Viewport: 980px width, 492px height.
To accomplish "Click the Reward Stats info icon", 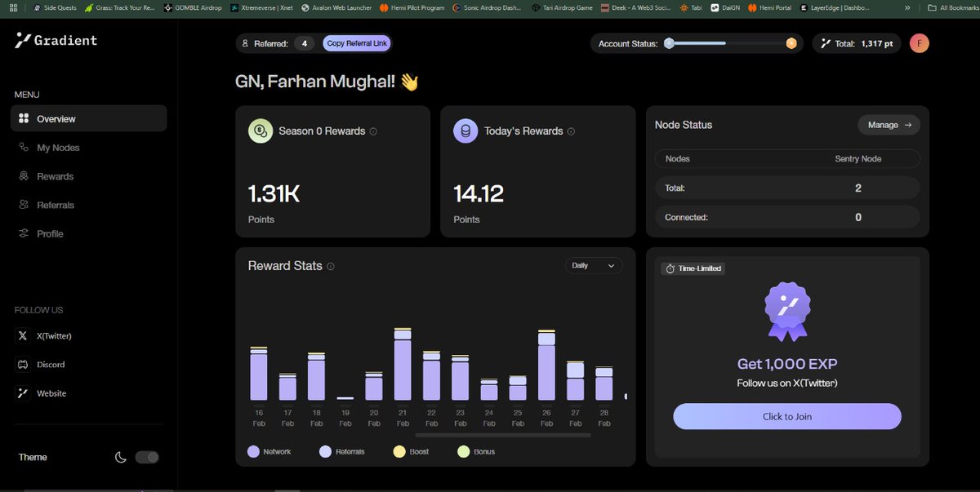I will [331, 266].
